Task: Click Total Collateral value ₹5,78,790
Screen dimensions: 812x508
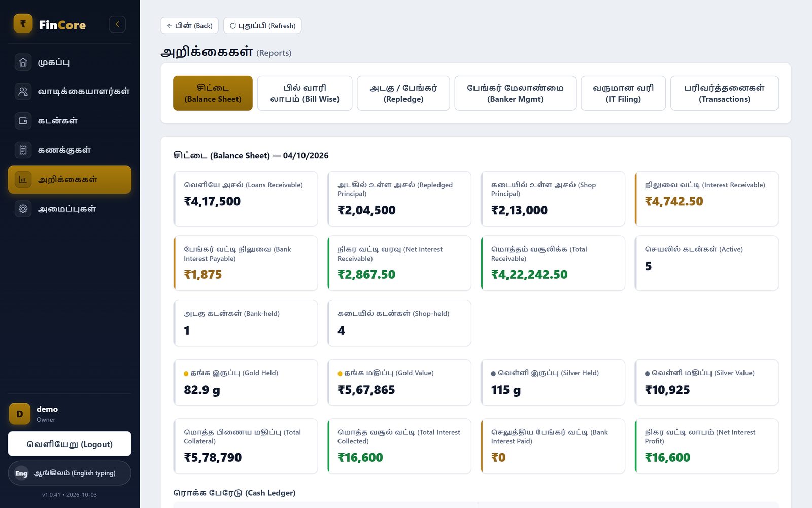Action: point(213,458)
